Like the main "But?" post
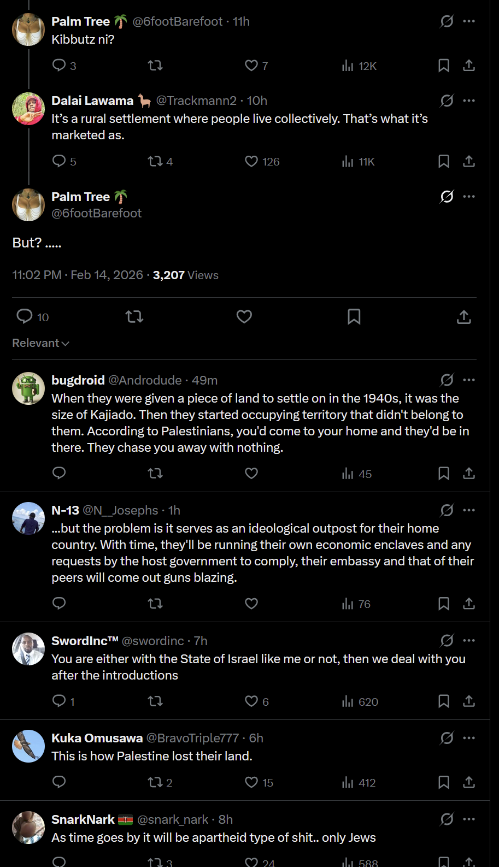 [x=244, y=316]
